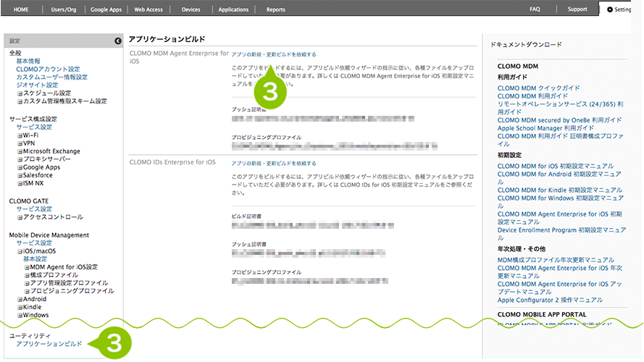Viewport: 644px width, 362px height.
Task: Collapse the 設定 sidebar panel arrow
Action: pos(118,41)
